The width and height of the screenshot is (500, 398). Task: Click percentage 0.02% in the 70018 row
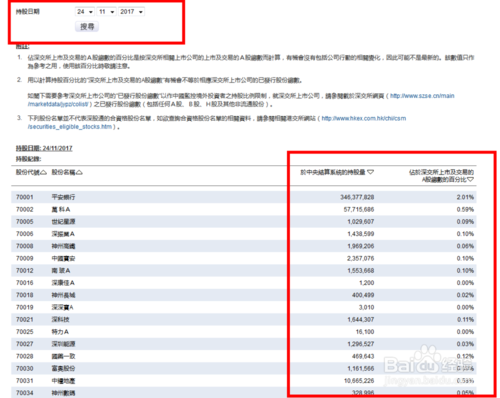[465, 295]
